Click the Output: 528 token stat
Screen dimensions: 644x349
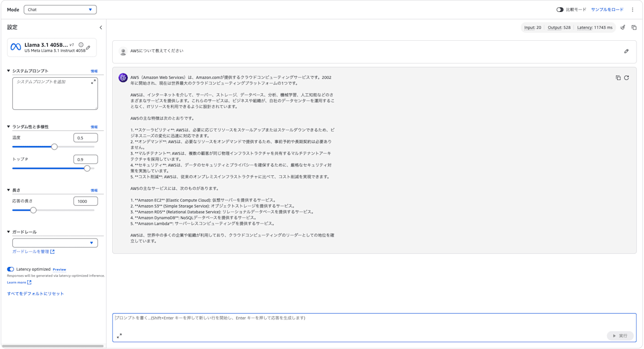(x=559, y=27)
